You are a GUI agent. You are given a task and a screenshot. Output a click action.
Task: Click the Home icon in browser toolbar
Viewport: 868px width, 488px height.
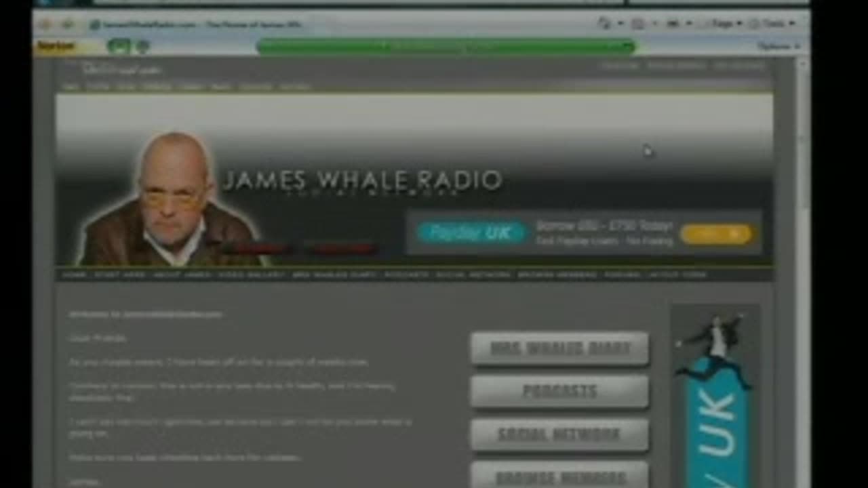(x=604, y=24)
